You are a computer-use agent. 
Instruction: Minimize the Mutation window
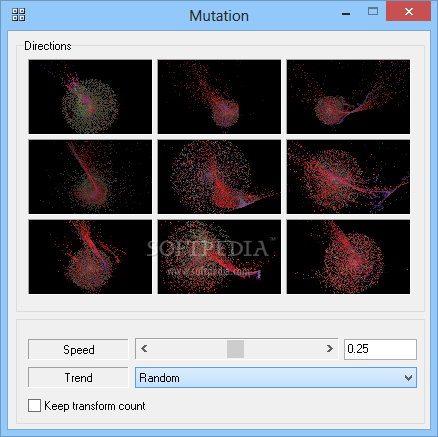[346, 14]
